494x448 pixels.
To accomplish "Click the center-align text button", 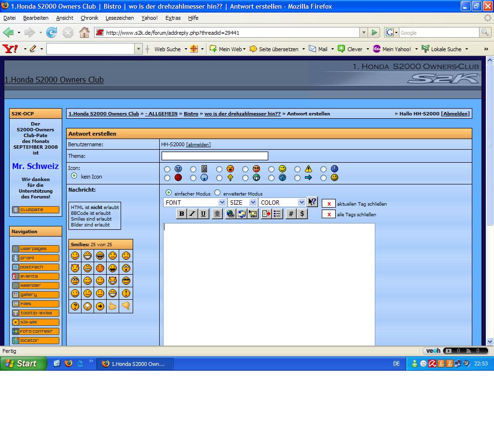I will 217,214.
